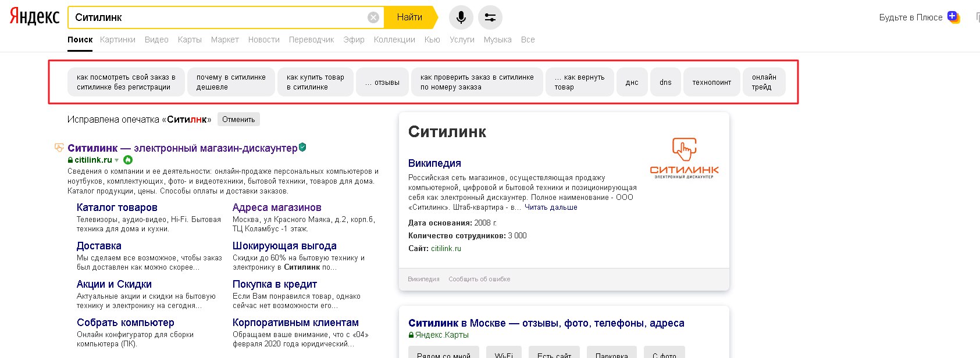Switch to the Видео tab
The width and height of the screenshot is (980, 358).
pyautogui.click(x=156, y=40)
